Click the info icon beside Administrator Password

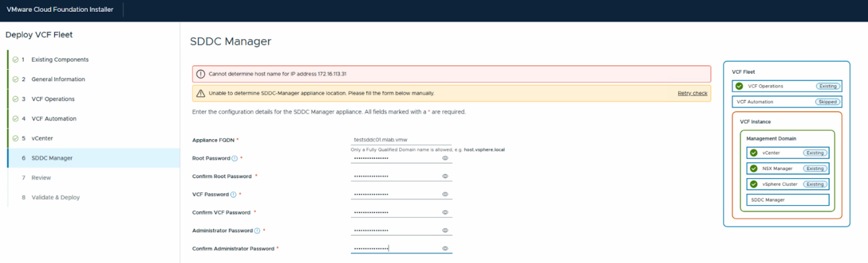tap(257, 231)
